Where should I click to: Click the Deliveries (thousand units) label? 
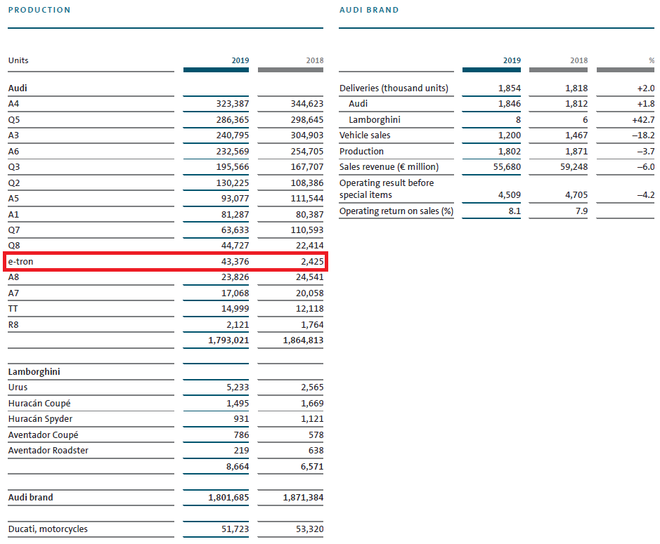point(394,88)
